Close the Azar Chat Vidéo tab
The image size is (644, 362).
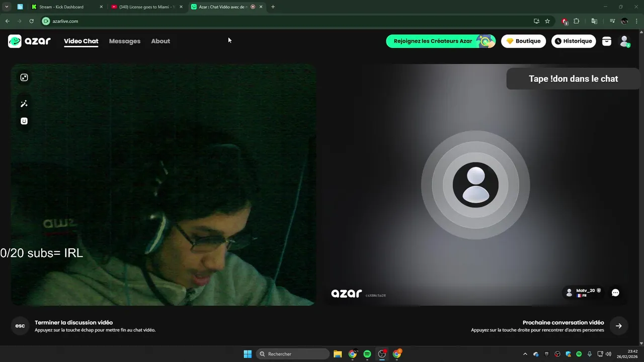[261, 7]
